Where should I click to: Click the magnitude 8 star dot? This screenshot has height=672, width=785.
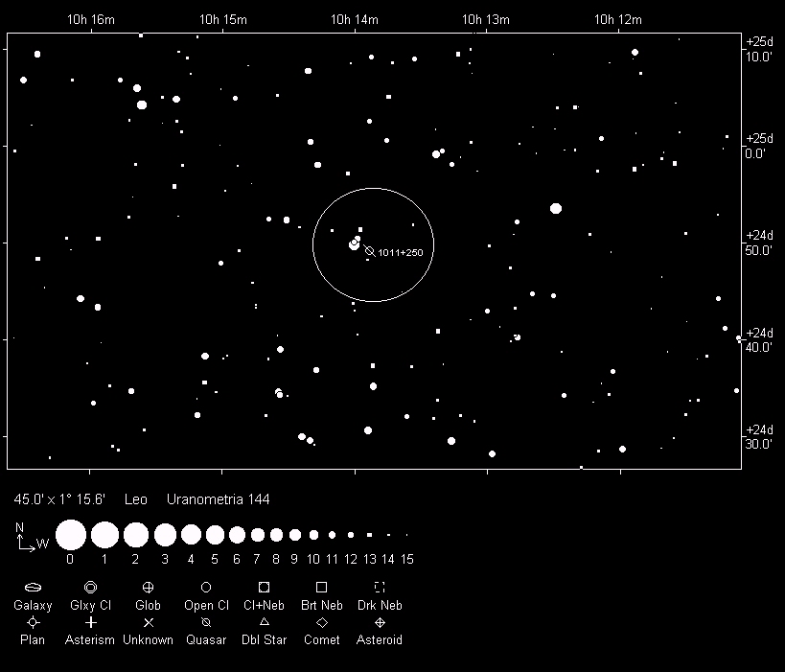pos(276,535)
